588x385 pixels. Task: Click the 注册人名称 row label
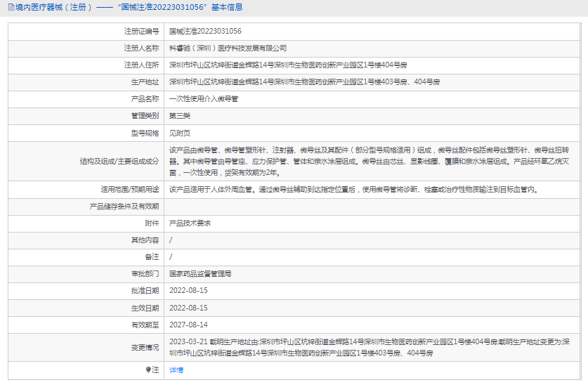(x=141, y=48)
